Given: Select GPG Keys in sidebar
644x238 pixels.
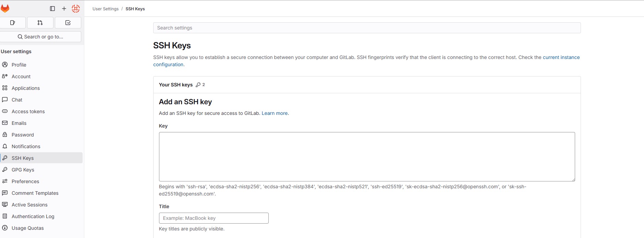Looking at the screenshot, I should click(23, 170).
